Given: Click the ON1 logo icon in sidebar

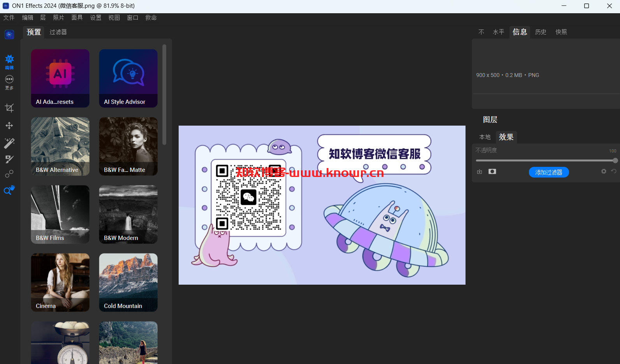Looking at the screenshot, I should click(9, 35).
